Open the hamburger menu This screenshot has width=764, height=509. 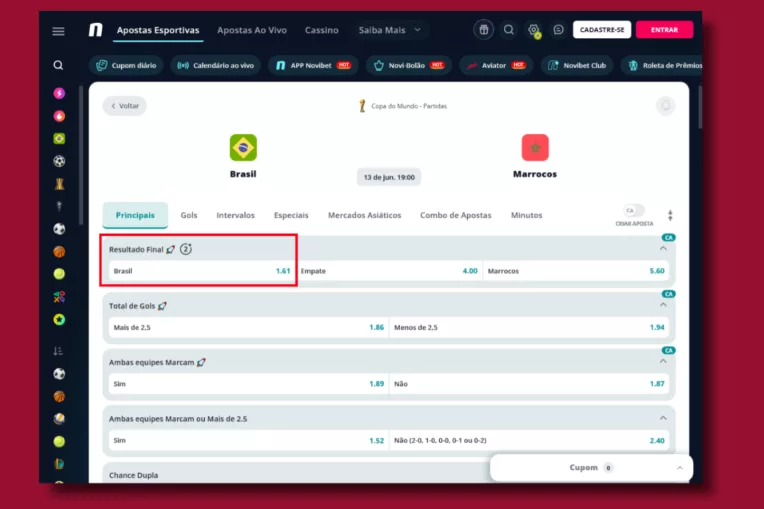[x=58, y=31]
